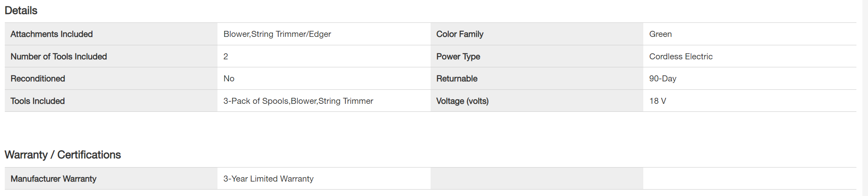This screenshot has height=196, width=868.
Task: Select the Color Family label
Action: [x=460, y=34]
